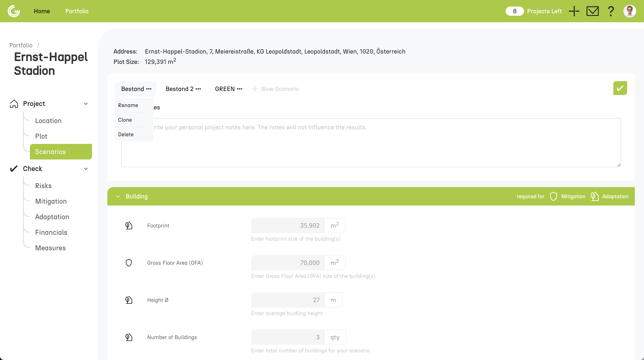
Task: Click the m² unit box beside Footprint
Action: click(334, 225)
